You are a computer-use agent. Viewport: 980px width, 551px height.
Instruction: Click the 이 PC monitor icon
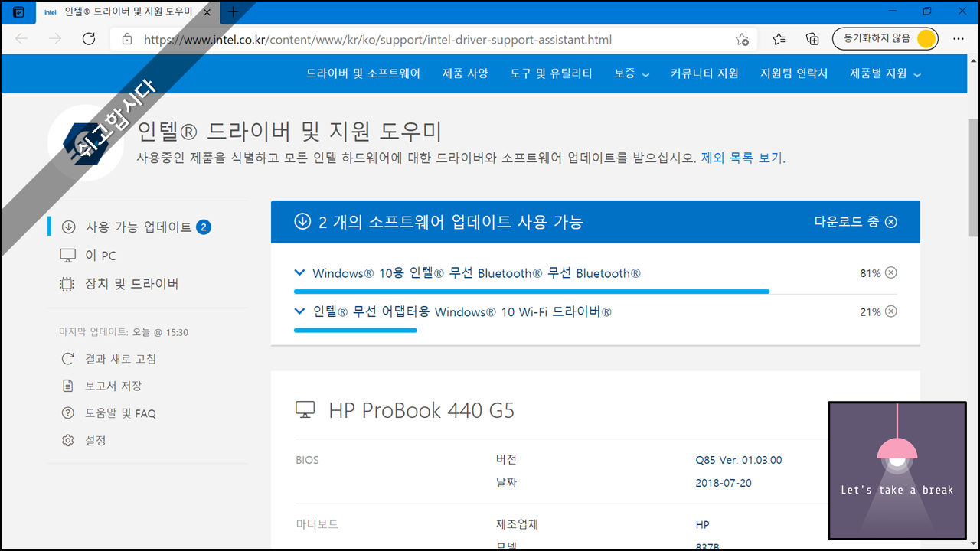coord(68,256)
